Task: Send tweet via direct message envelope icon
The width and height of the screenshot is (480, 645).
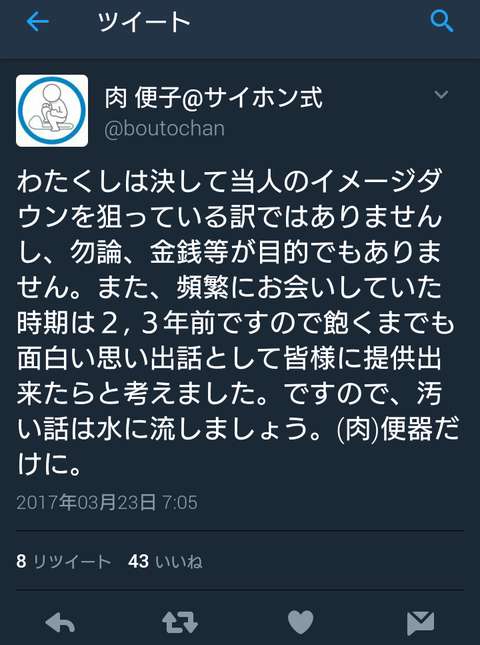Action: [420, 623]
